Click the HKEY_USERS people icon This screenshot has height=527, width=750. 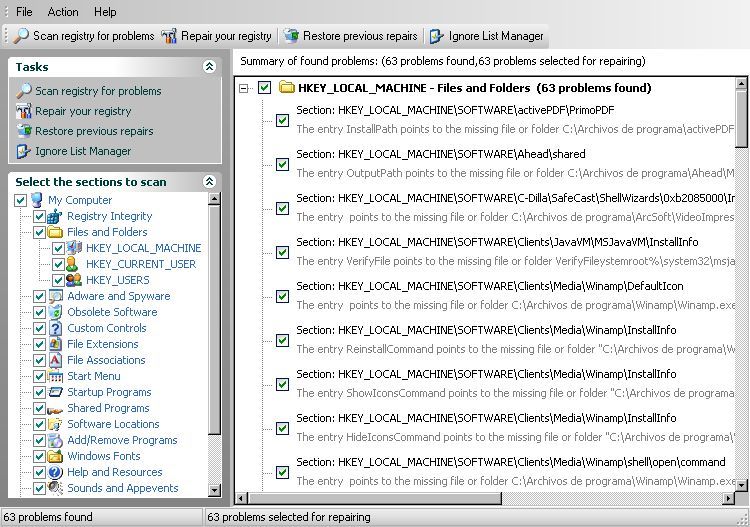click(74, 280)
